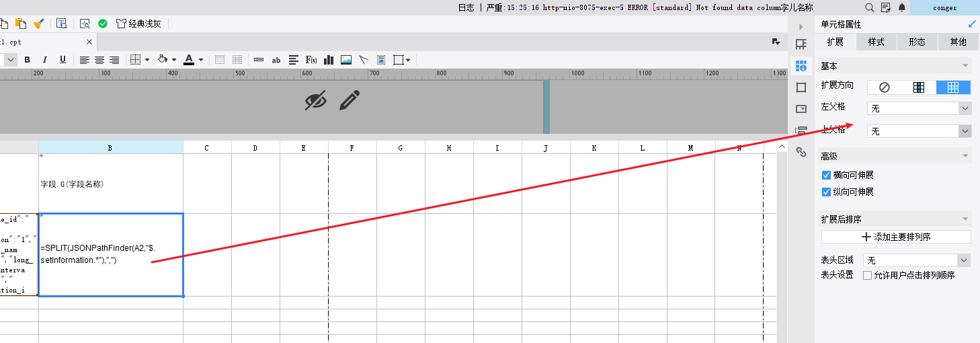
Task: Open the 左父格 dropdown
Action: point(919,108)
